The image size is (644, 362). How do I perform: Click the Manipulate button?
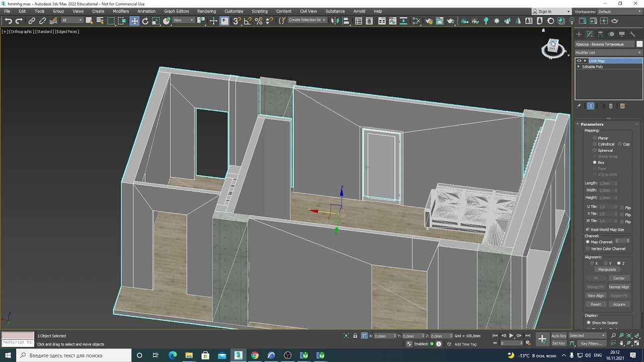(x=607, y=269)
